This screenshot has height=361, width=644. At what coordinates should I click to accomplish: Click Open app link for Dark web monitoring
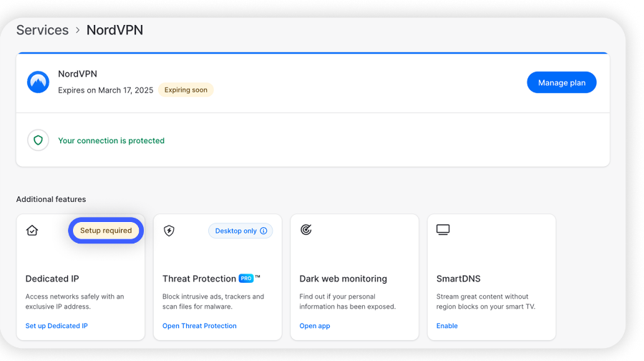pyautogui.click(x=315, y=326)
